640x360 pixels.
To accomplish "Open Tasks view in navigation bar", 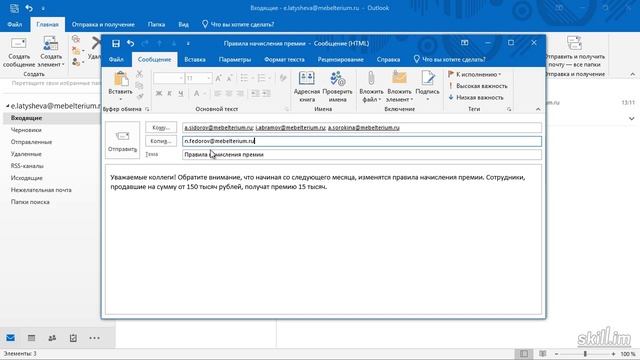I will [x=73, y=338].
